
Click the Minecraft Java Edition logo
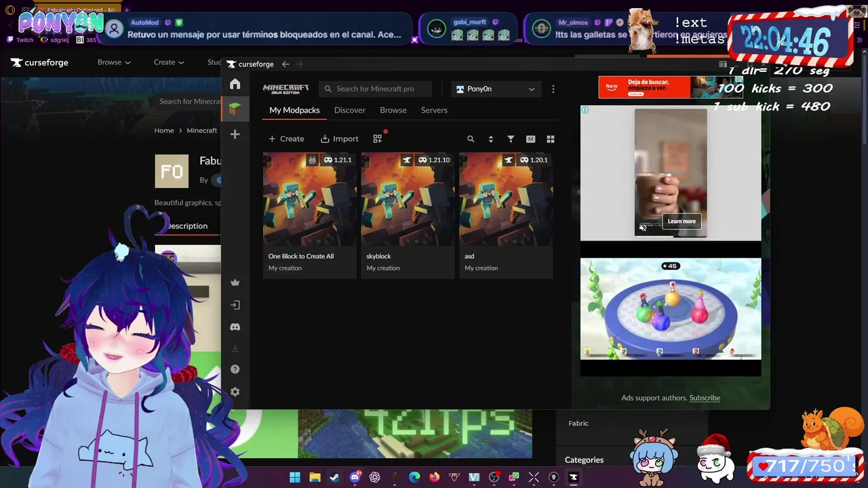coord(285,89)
